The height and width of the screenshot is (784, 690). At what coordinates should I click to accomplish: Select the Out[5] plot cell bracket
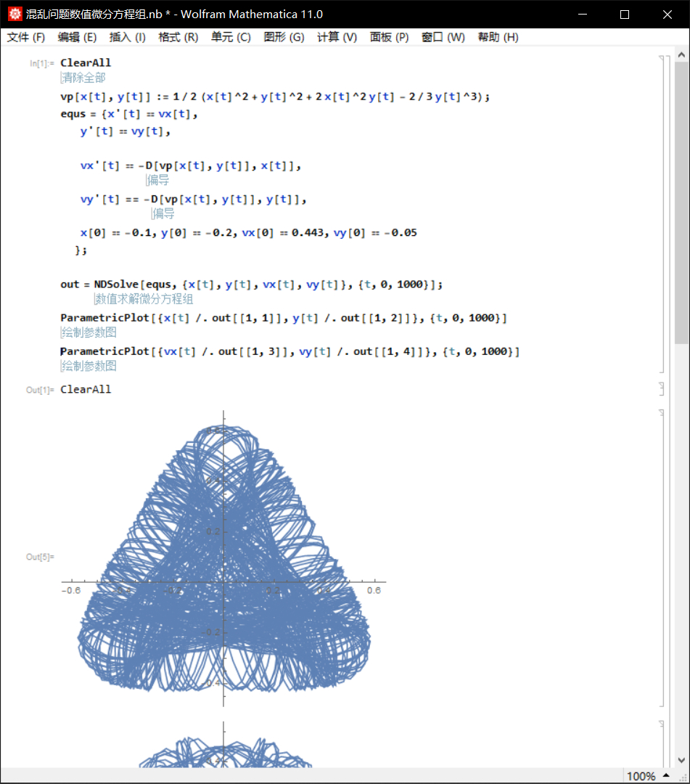(662, 558)
